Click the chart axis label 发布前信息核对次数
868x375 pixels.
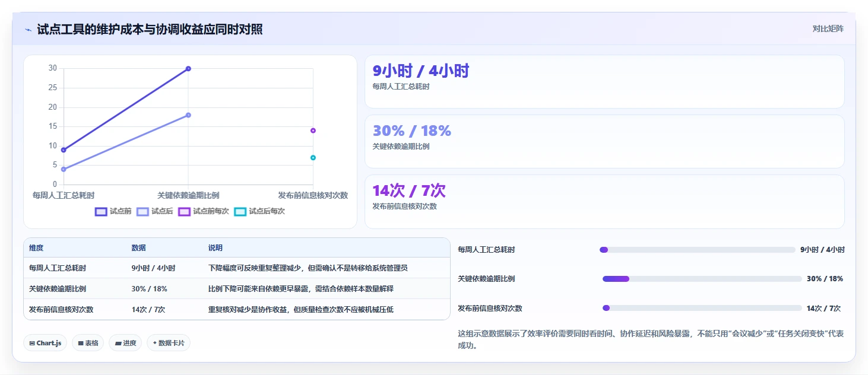[x=313, y=195]
